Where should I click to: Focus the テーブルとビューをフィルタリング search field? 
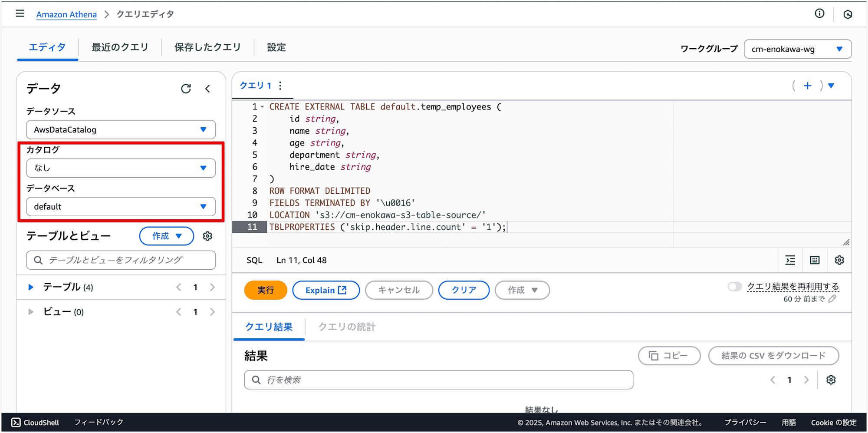121,260
